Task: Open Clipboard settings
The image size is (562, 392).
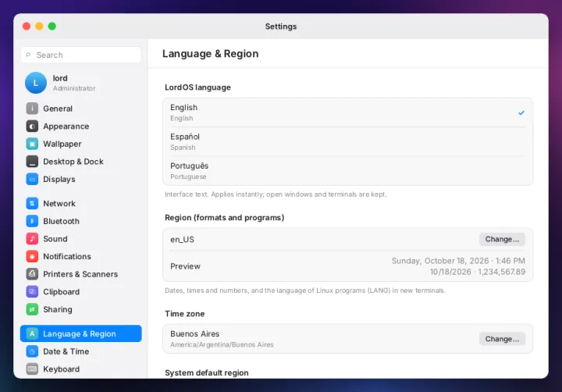Action: [x=80, y=291]
